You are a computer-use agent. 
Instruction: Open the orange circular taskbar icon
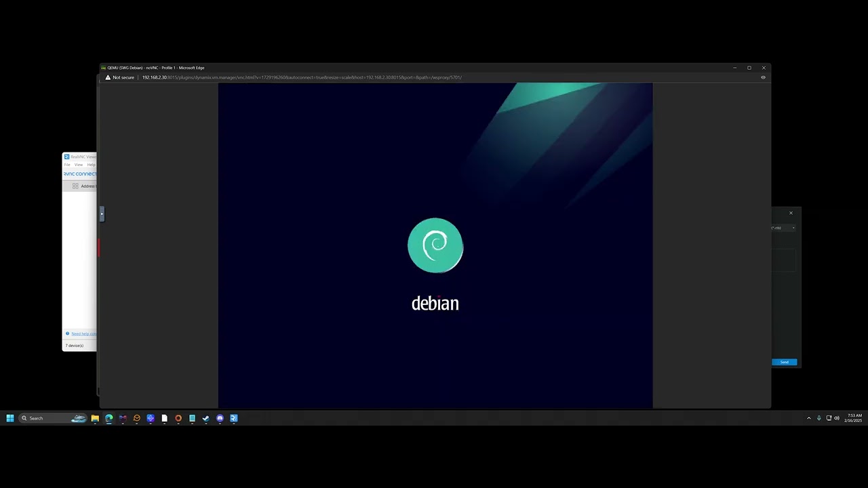click(x=178, y=418)
